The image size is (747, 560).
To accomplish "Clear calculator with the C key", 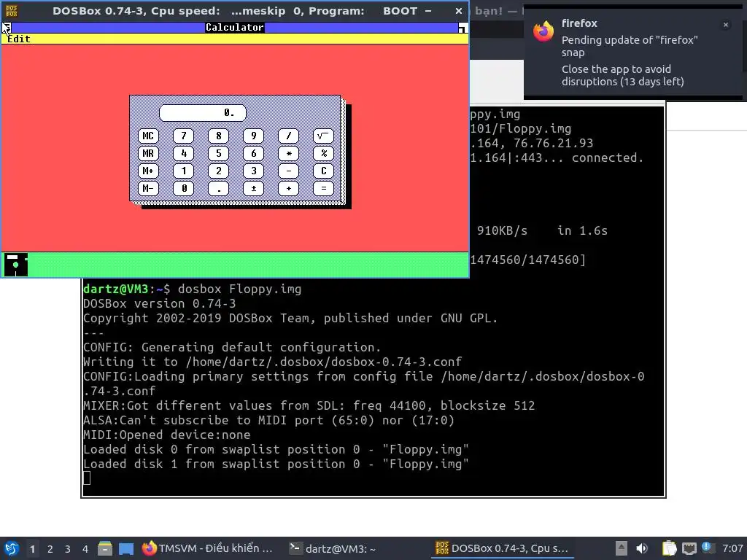I will (x=323, y=171).
